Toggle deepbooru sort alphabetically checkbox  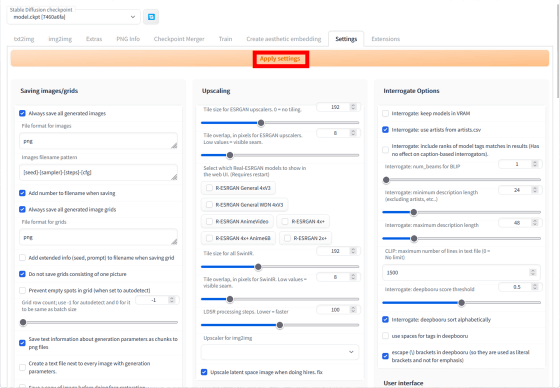pos(385,319)
